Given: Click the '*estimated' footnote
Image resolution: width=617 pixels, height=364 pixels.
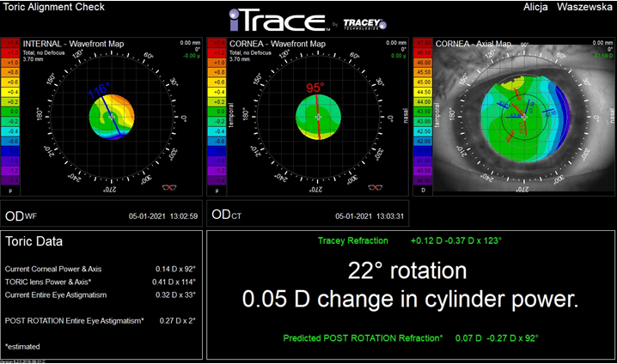Looking at the screenshot, I should (x=22, y=347).
